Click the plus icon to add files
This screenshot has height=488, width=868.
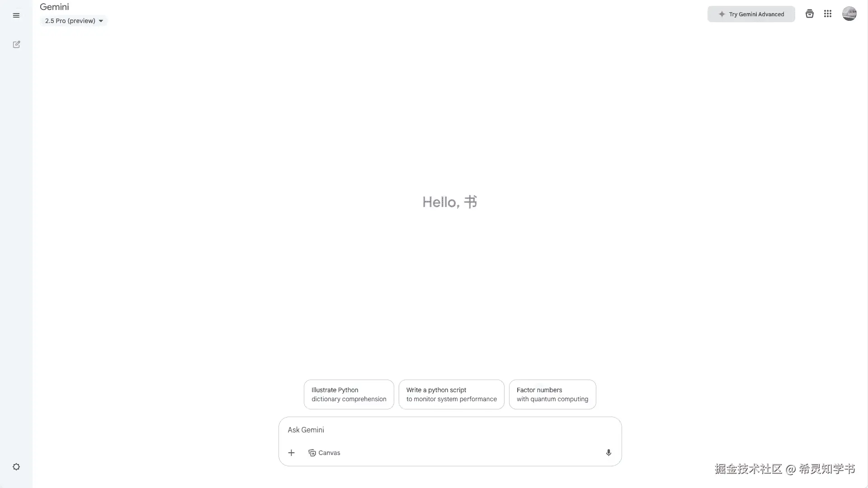[x=292, y=453]
